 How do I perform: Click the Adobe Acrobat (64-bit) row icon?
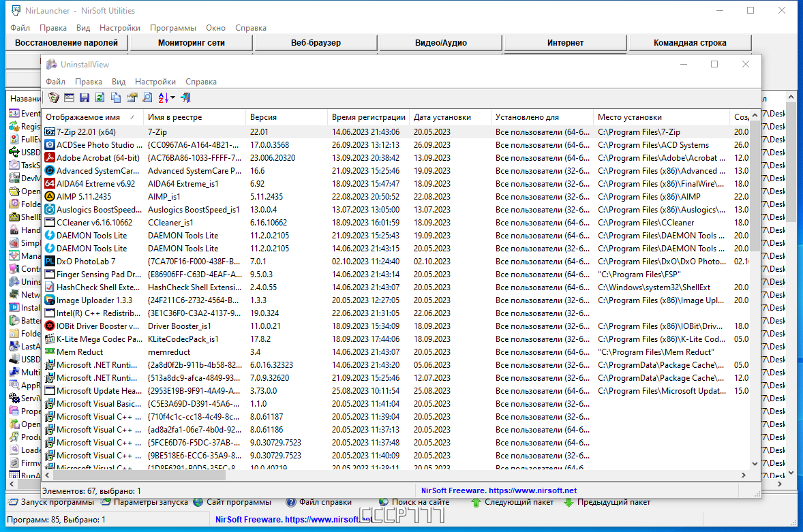[50, 158]
